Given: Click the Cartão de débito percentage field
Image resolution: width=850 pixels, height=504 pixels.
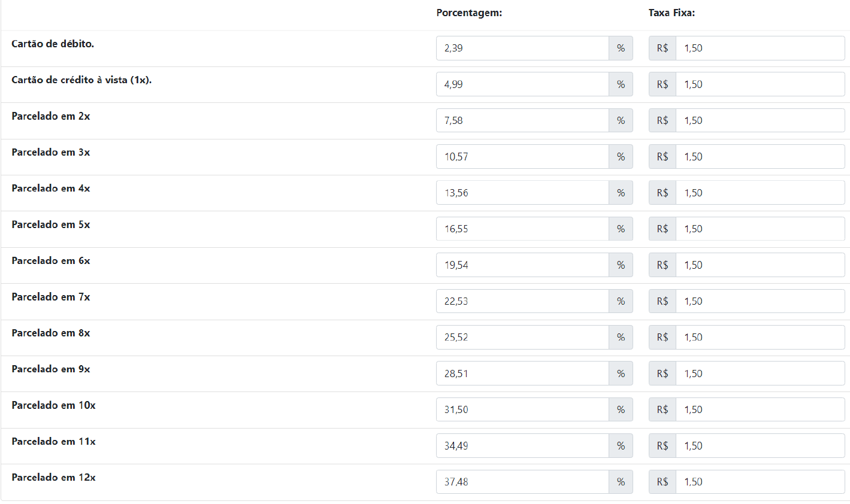Looking at the screenshot, I should [x=522, y=48].
